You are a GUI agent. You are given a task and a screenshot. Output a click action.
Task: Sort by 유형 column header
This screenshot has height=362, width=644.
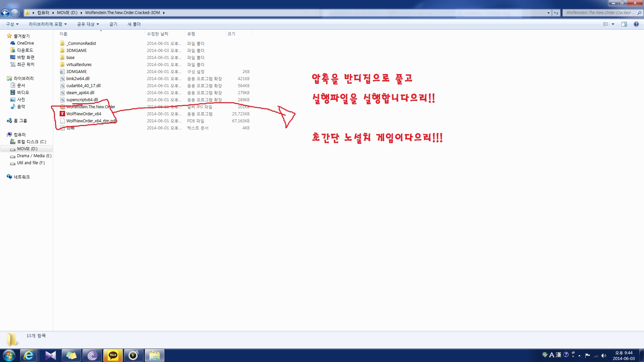click(x=205, y=34)
